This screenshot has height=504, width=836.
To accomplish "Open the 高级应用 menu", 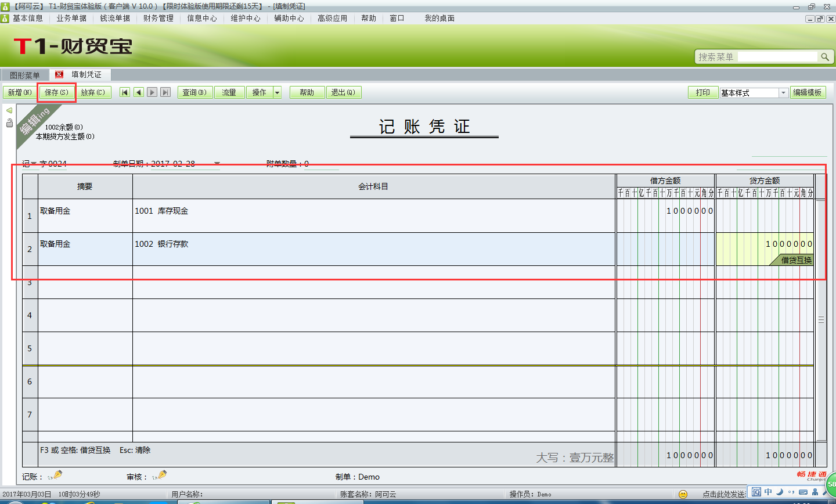I will [332, 18].
